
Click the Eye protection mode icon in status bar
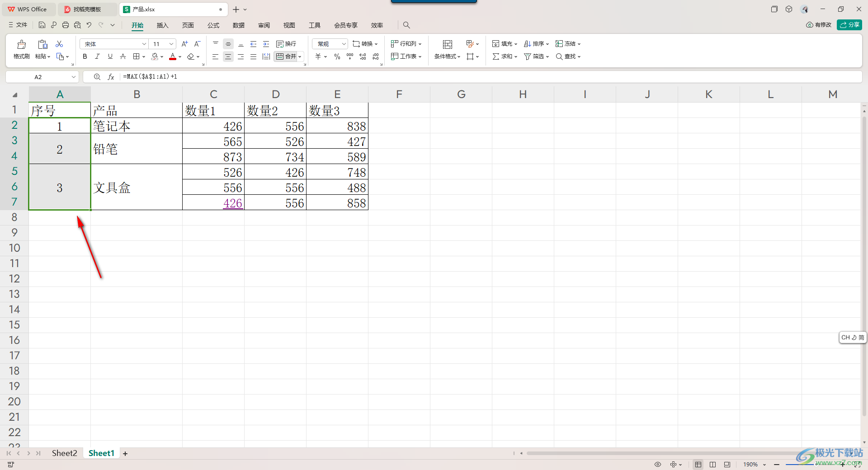tap(658, 464)
